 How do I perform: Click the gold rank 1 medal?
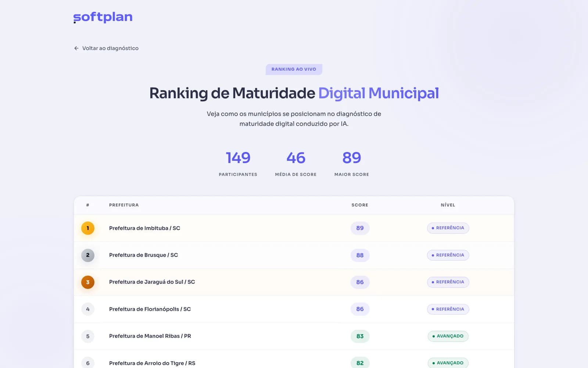(x=88, y=228)
